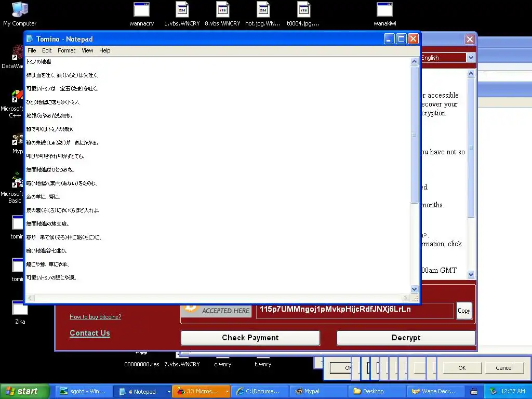
Task: Switch to sgotd taskbar window
Action: [x=84, y=392]
